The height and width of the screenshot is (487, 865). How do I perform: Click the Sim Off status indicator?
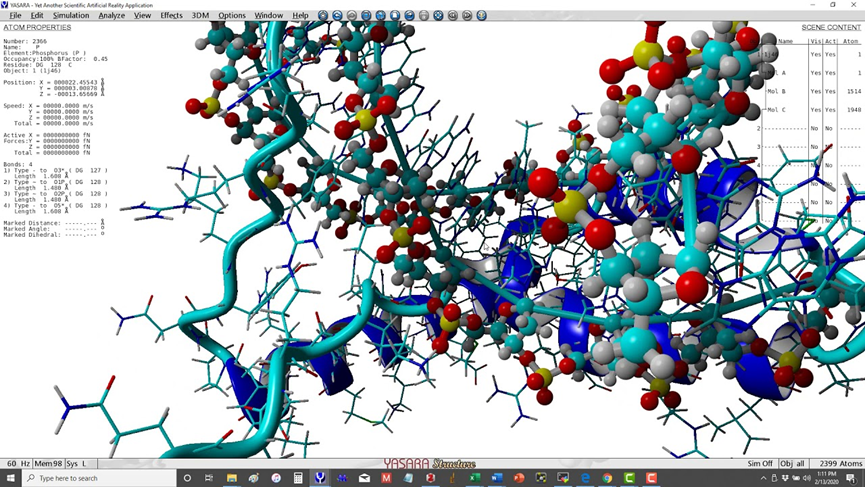click(760, 463)
